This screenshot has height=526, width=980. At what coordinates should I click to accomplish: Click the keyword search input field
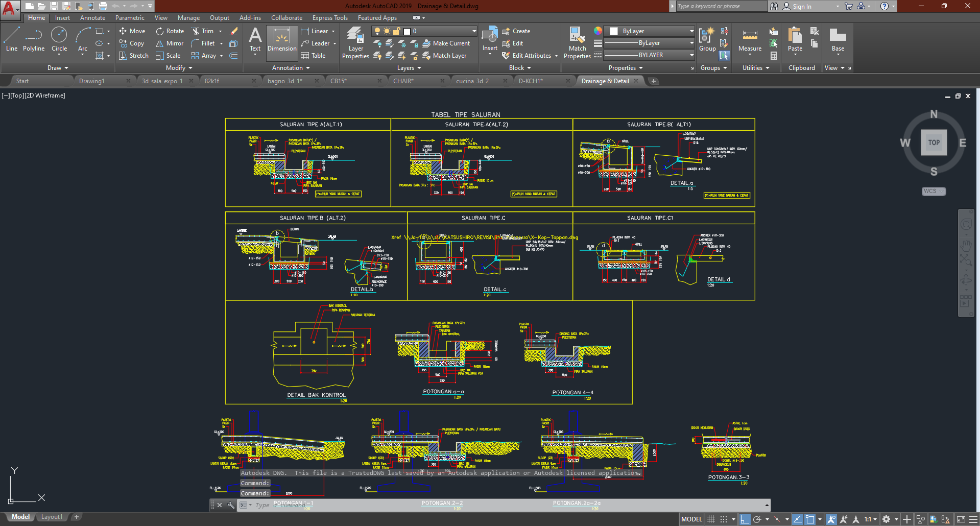coord(721,6)
